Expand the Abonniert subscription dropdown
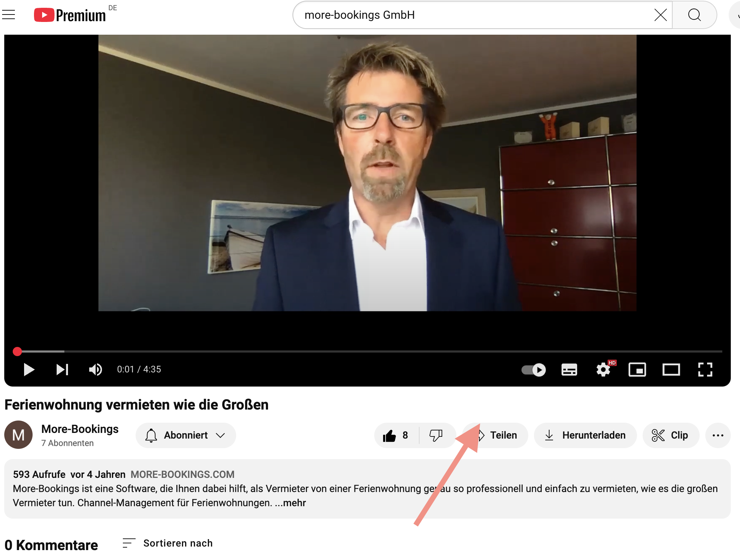 click(x=186, y=435)
